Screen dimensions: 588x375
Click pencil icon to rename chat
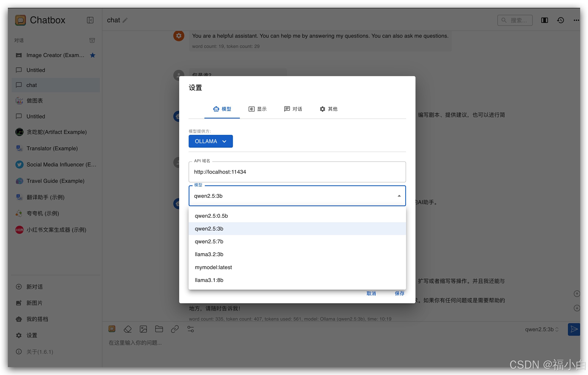click(x=125, y=20)
